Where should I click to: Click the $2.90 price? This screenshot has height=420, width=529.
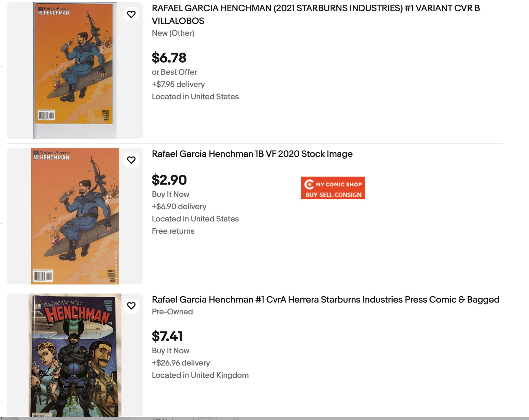pyautogui.click(x=169, y=180)
